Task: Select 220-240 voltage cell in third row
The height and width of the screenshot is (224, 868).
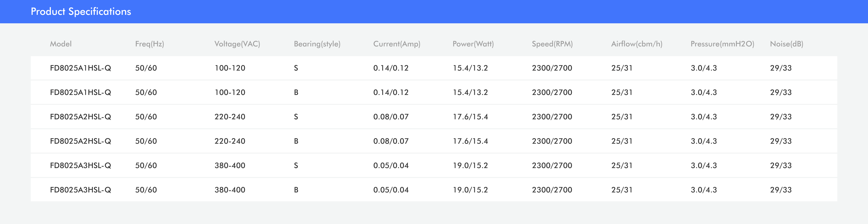Action: 230,117
